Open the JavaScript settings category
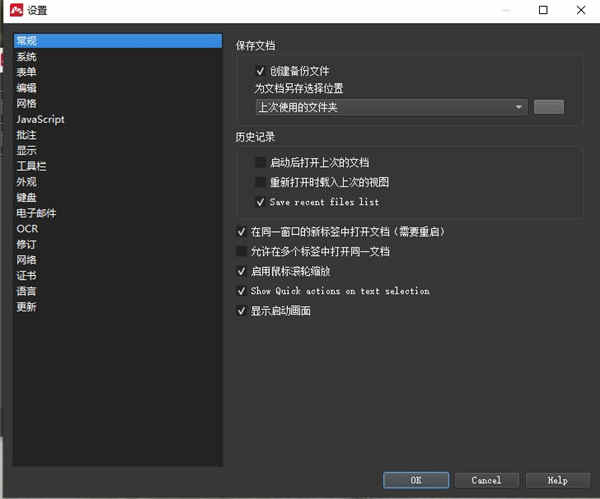This screenshot has height=499, width=600. pos(118,119)
